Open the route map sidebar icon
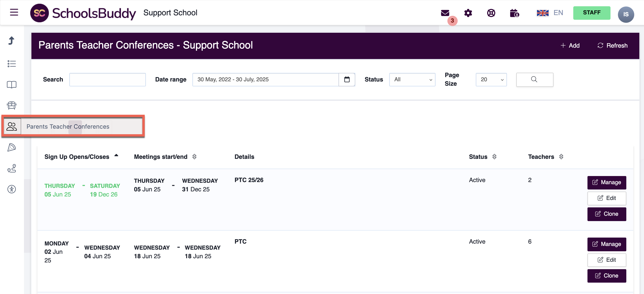Viewport: 644px width, 294px height. [11, 168]
